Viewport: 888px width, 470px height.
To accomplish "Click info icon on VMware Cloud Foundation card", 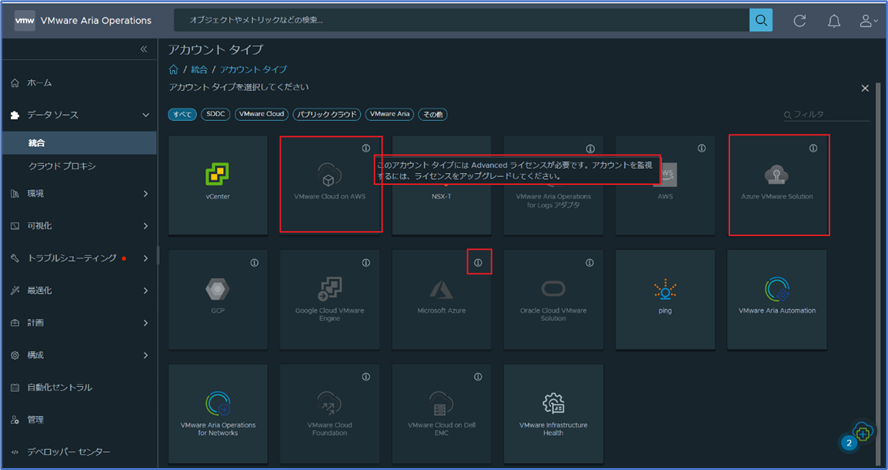I will (366, 377).
